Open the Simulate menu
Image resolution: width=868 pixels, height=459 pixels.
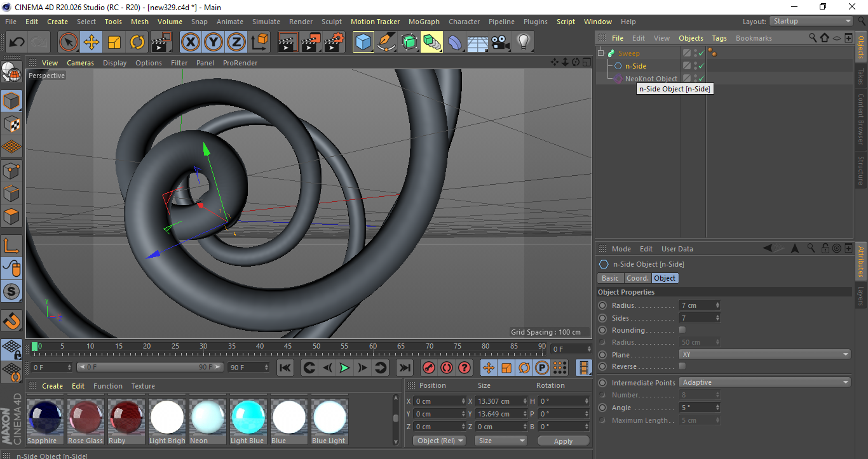pyautogui.click(x=266, y=22)
